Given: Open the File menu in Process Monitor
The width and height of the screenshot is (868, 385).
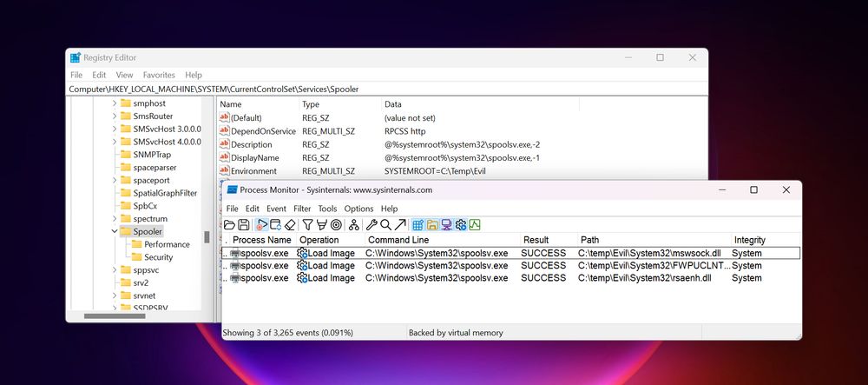Looking at the screenshot, I should 232,209.
